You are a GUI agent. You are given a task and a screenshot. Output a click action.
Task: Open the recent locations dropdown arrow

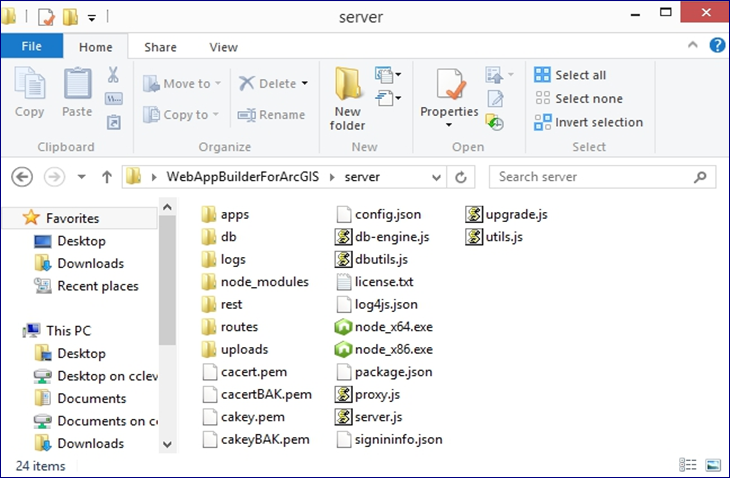(81, 177)
